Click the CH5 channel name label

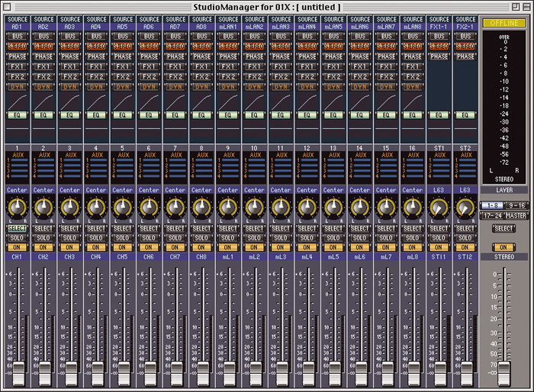click(123, 257)
